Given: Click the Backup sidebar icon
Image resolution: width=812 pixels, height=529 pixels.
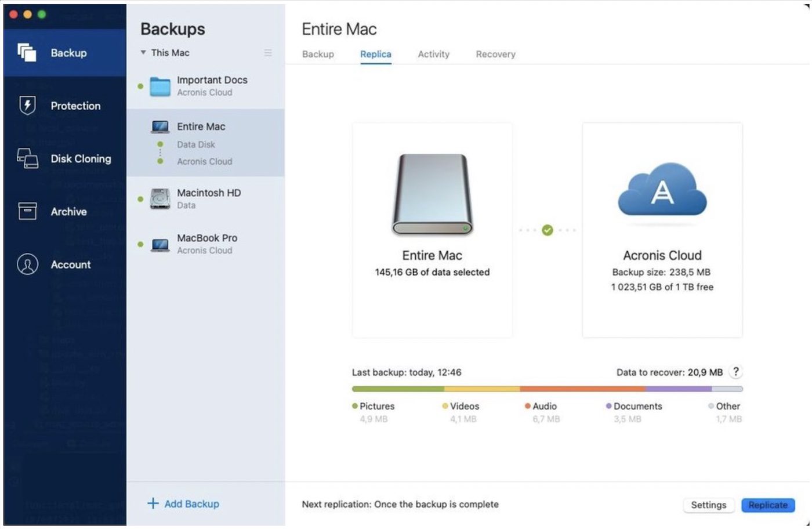Looking at the screenshot, I should tap(27, 53).
